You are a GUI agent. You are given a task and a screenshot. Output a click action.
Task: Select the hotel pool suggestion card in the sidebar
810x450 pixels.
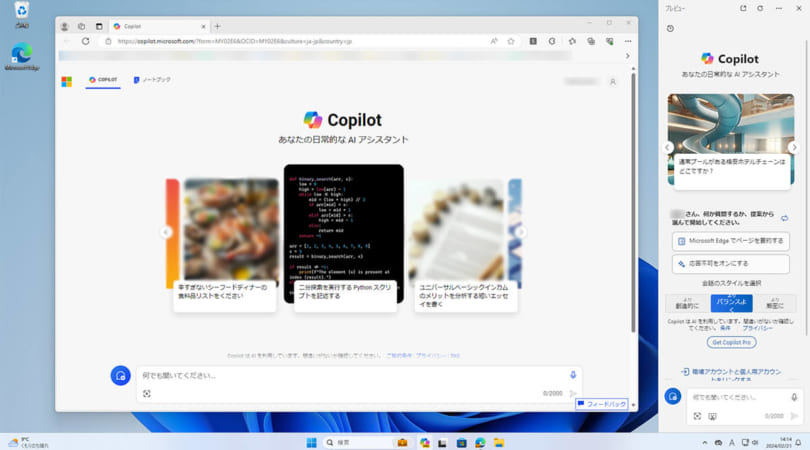[x=730, y=142]
